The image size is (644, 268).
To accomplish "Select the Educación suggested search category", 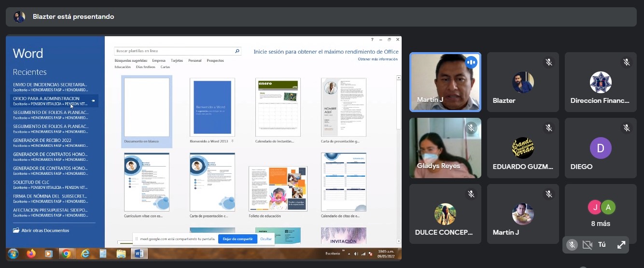I will (123, 67).
